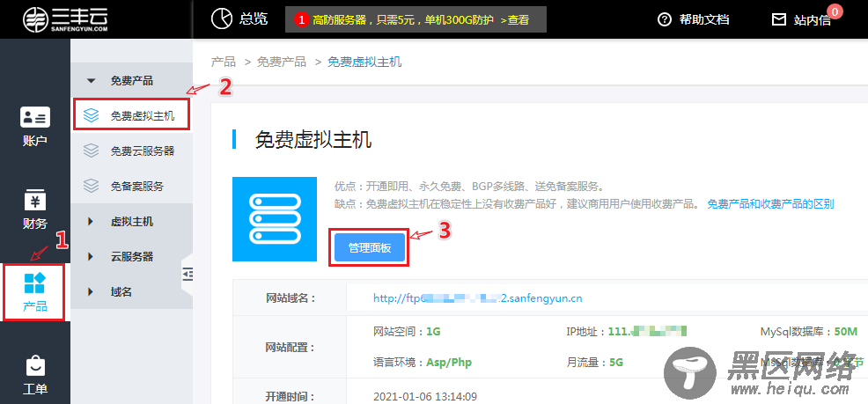Click 免费产品 in the breadcrumb
This screenshot has height=404, width=868.
[281, 62]
